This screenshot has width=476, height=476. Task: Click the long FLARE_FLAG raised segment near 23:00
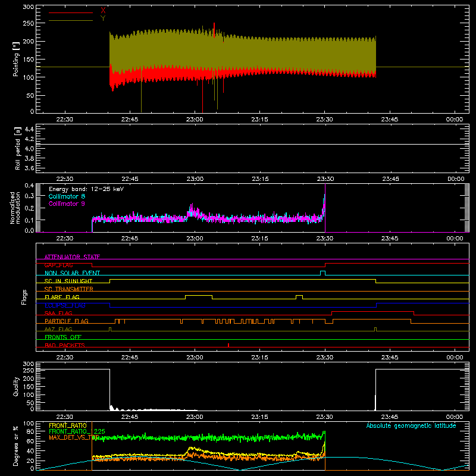point(199,296)
